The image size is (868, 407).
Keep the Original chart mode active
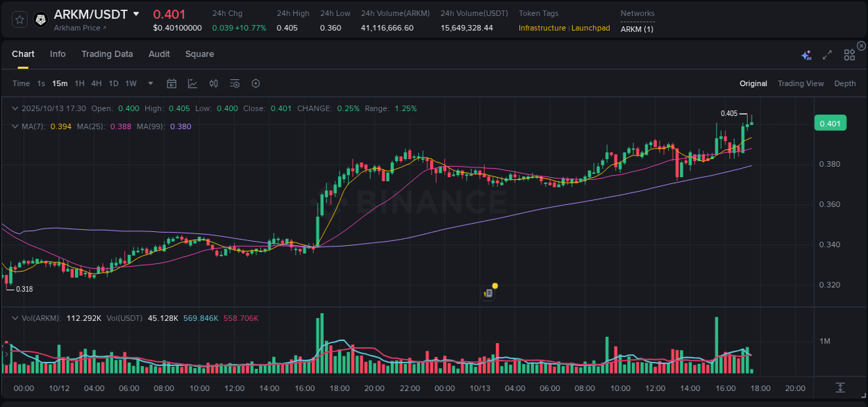753,83
